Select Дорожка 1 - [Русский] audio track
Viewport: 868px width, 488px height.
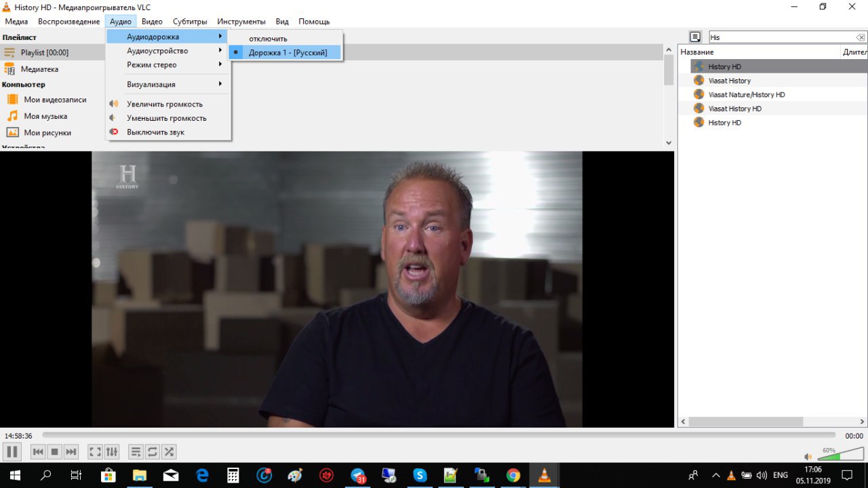(x=285, y=52)
